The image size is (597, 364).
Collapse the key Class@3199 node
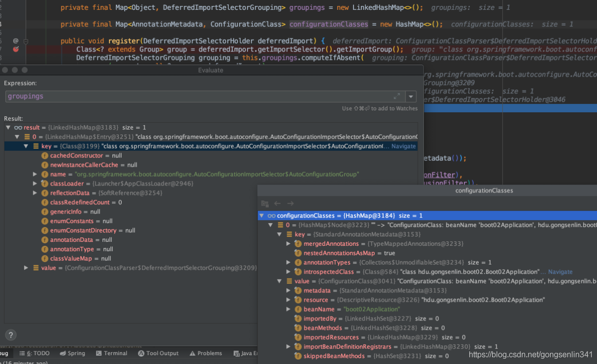pos(26,146)
